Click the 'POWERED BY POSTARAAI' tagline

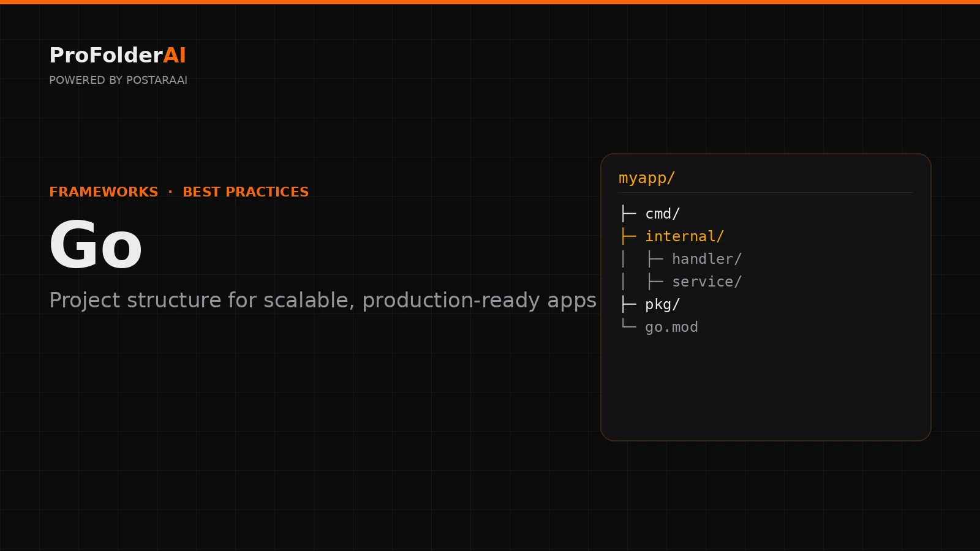pyautogui.click(x=118, y=80)
